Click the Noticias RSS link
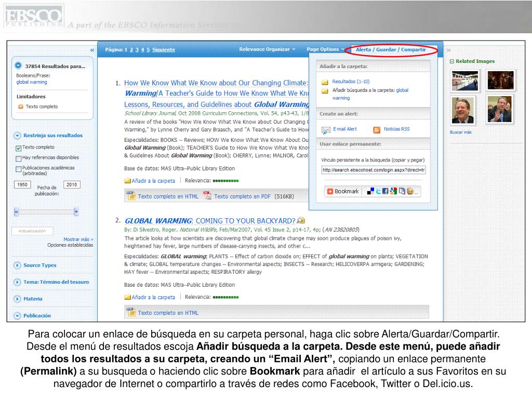The width and height of the screenshot is (532, 399). click(396, 129)
